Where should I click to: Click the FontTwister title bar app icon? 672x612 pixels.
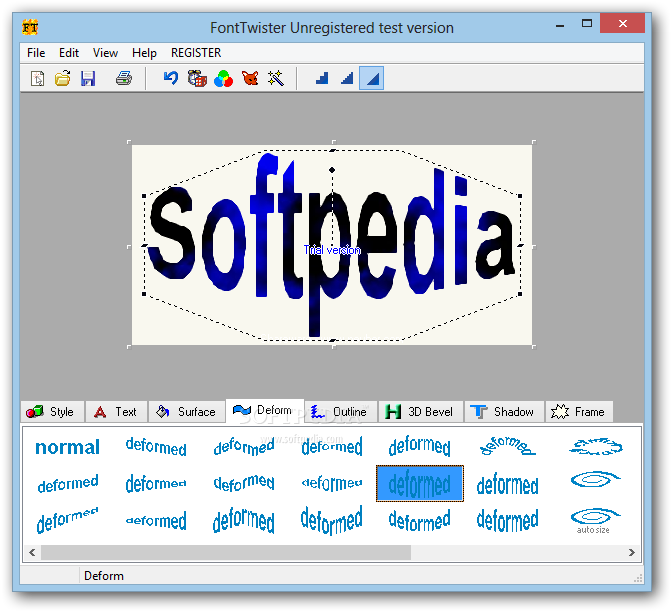pyautogui.click(x=30, y=28)
